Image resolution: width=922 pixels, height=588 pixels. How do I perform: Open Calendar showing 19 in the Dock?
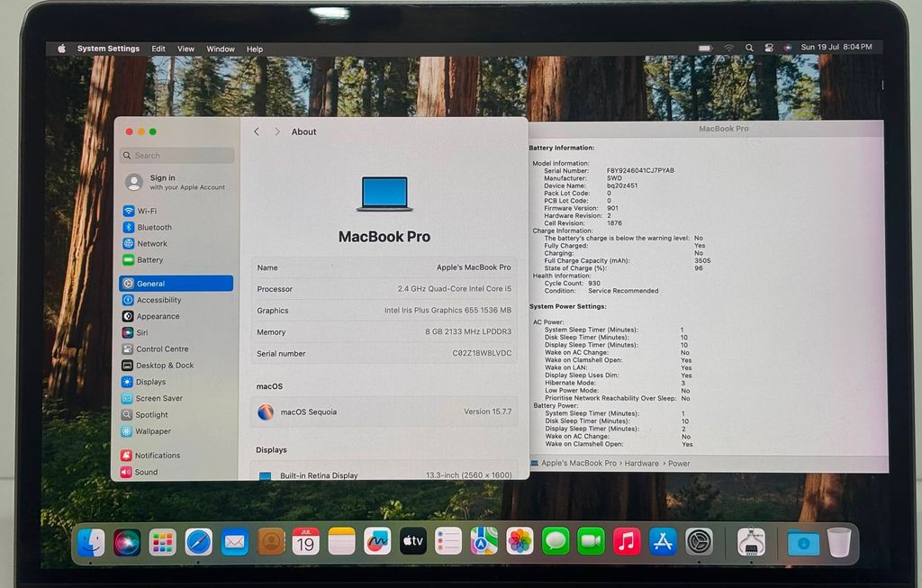coord(306,541)
